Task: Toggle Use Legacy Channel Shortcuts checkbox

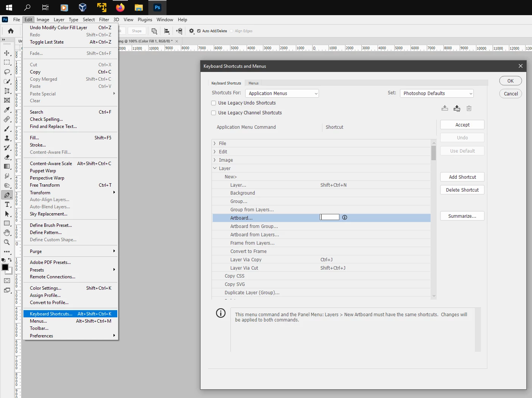Action: pyautogui.click(x=213, y=113)
